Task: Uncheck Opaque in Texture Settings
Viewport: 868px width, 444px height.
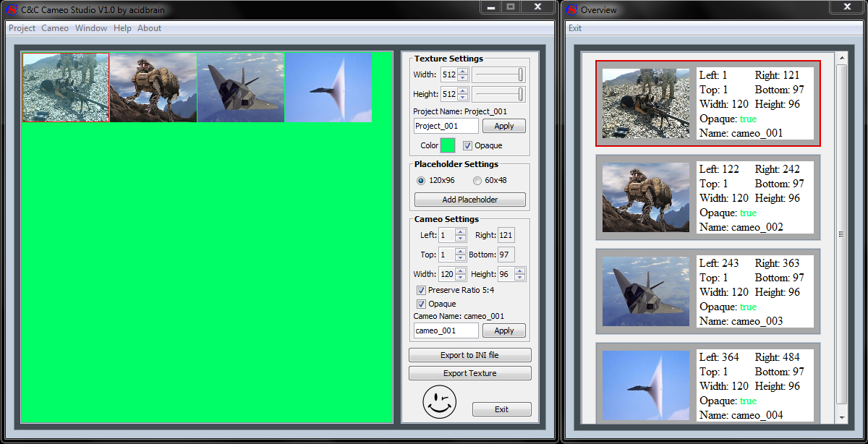Action: pos(467,145)
